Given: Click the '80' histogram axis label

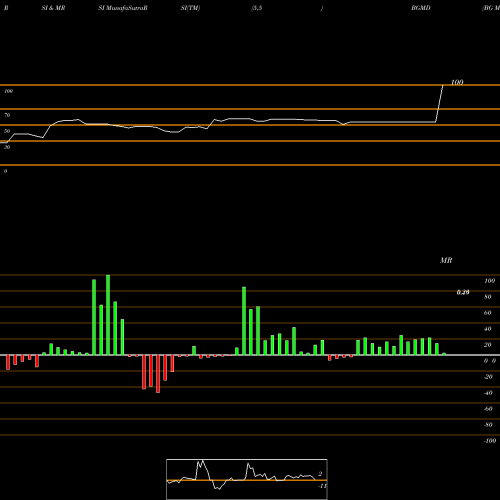Looking at the screenshot, I should (x=488, y=297).
